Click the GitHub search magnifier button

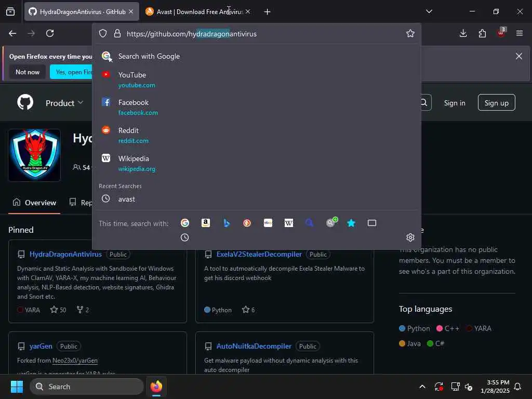tap(424, 102)
